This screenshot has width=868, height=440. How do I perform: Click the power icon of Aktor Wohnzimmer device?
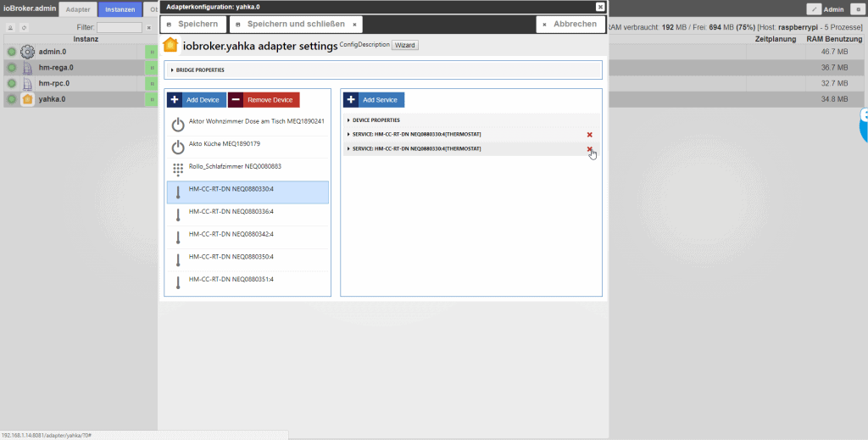click(178, 125)
